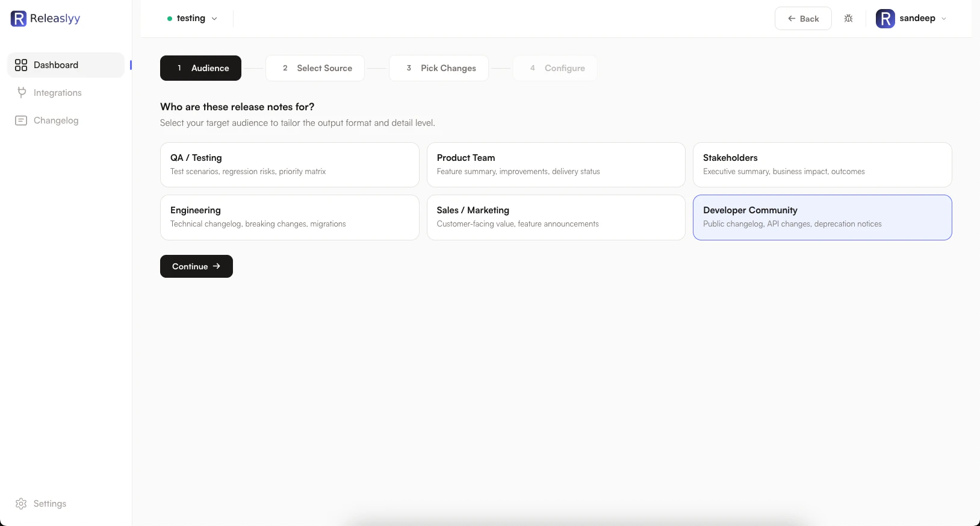Click the bug report icon

[848, 19]
